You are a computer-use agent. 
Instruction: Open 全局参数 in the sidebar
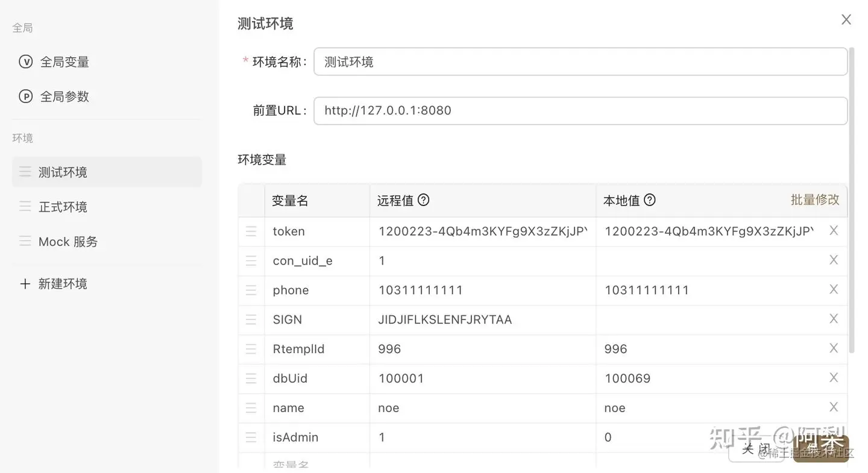[x=64, y=96]
